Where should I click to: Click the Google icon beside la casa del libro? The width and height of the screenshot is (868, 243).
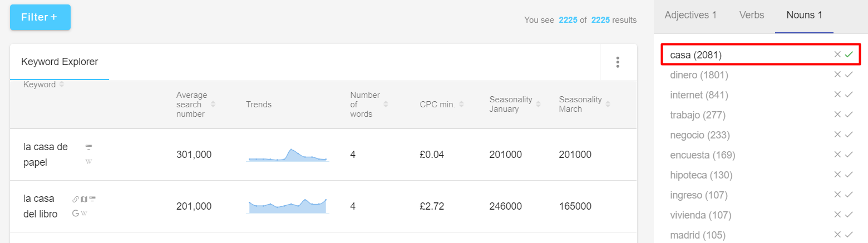pos(76,213)
